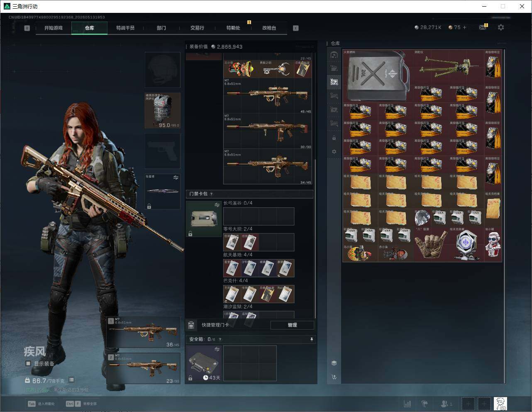
Task: Click the 管理 button for keycards
Action: [x=292, y=325]
